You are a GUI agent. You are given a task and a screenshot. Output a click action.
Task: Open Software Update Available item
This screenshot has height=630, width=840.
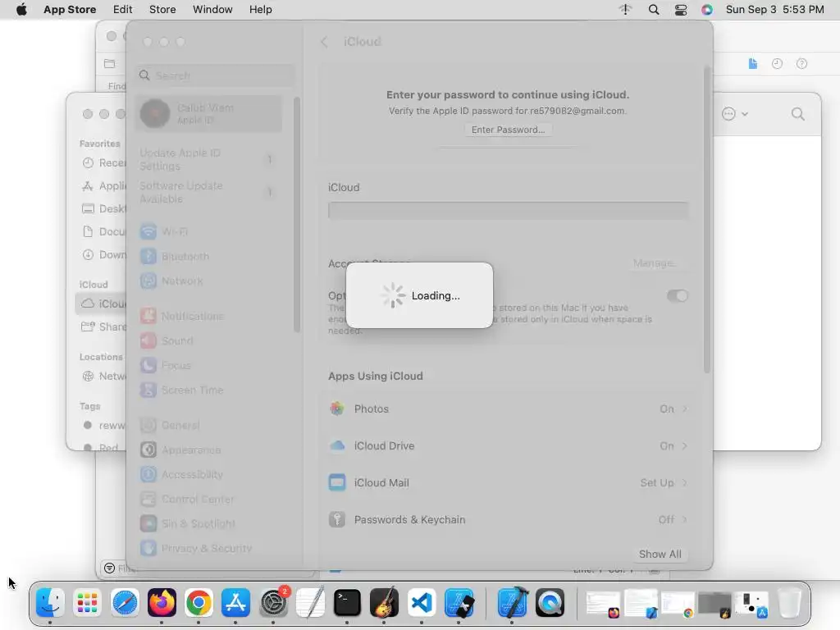pos(209,192)
